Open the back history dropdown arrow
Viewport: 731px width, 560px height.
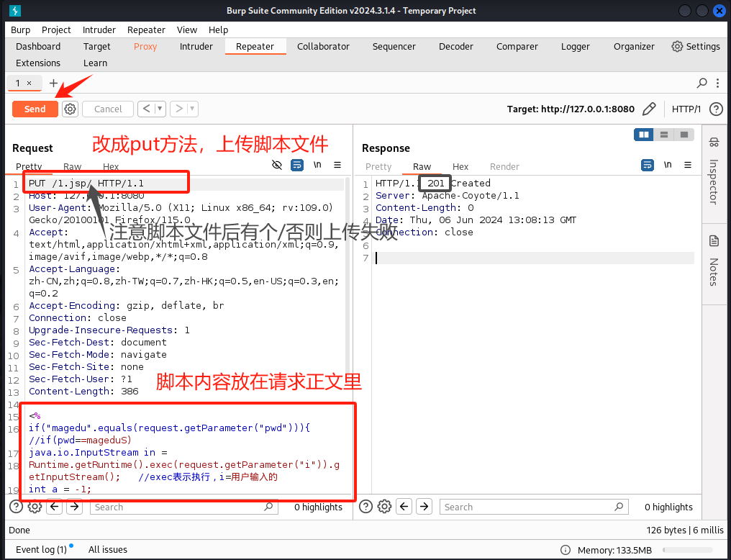point(160,109)
